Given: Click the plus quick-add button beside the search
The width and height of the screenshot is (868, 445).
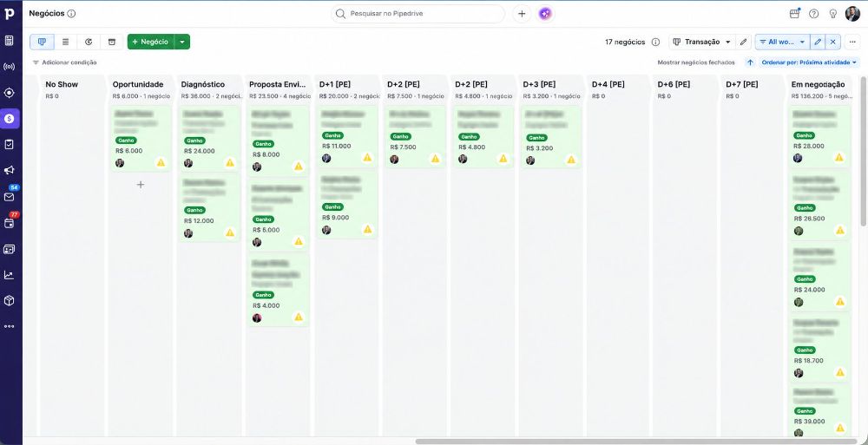Looking at the screenshot, I should (x=522, y=14).
